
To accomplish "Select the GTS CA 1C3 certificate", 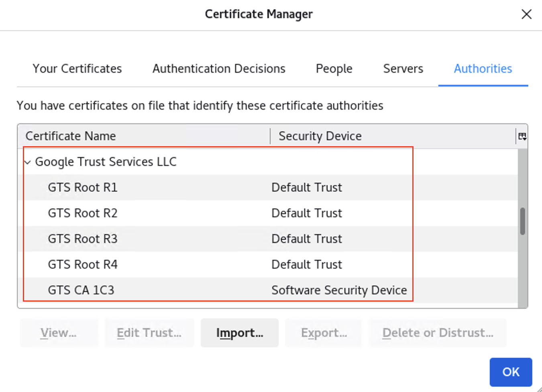I will click(81, 290).
